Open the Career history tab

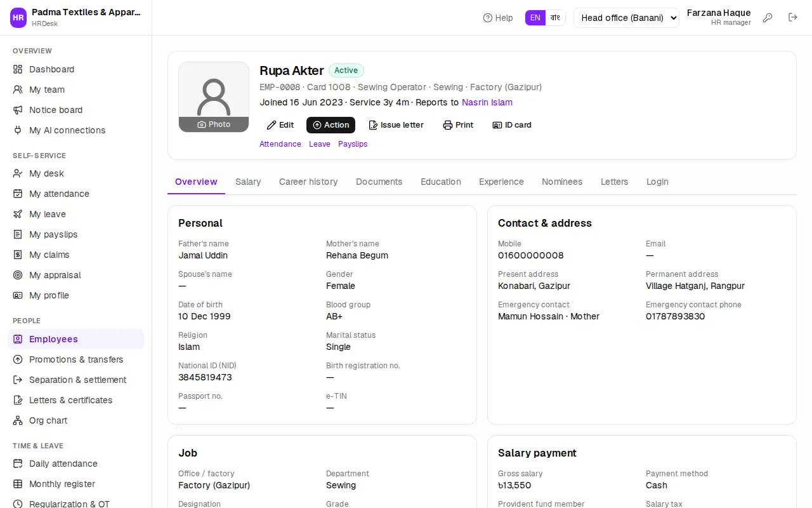308,182
